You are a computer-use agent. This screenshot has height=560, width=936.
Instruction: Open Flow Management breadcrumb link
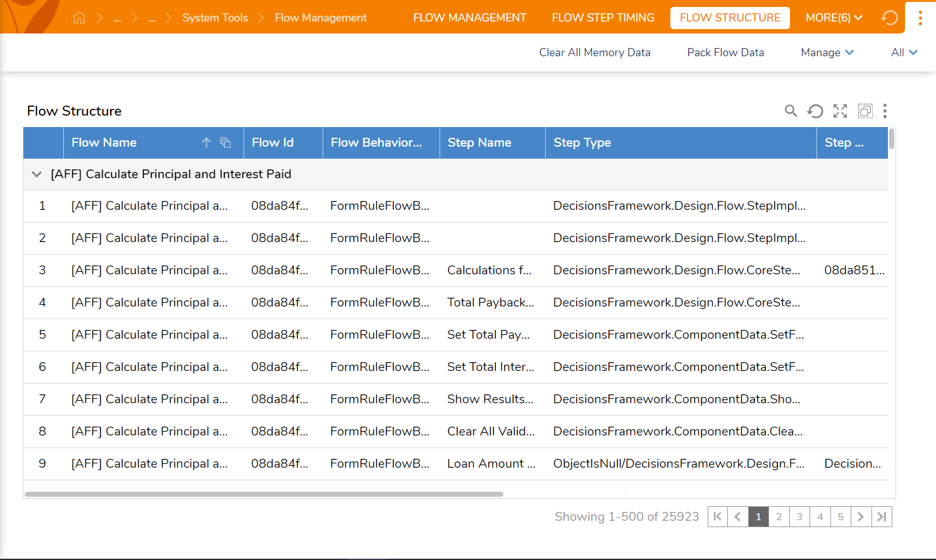(x=321, y=18)
